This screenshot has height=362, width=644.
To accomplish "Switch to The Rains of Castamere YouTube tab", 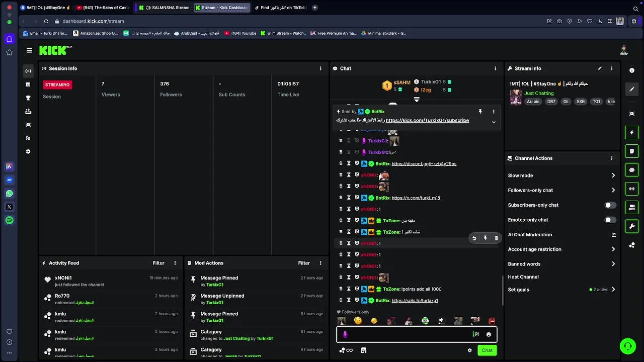I will [x=103, y=8].
